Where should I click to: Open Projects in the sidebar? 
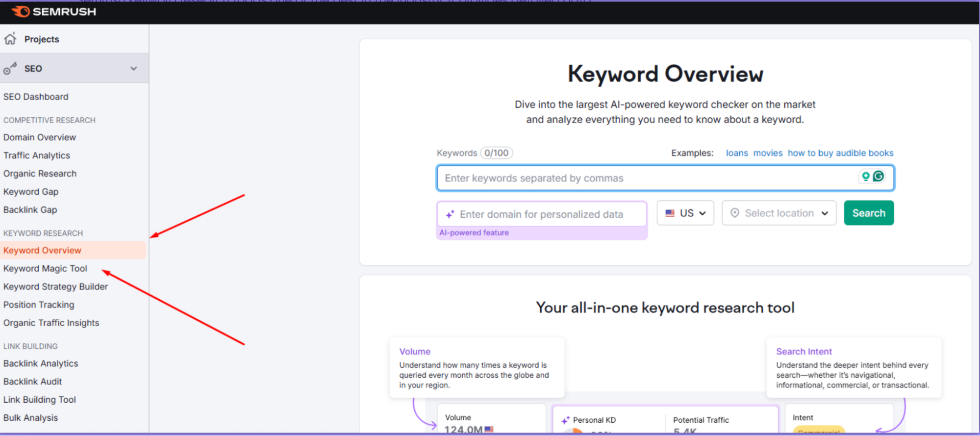pyautogui.click(x=42, y=39)
